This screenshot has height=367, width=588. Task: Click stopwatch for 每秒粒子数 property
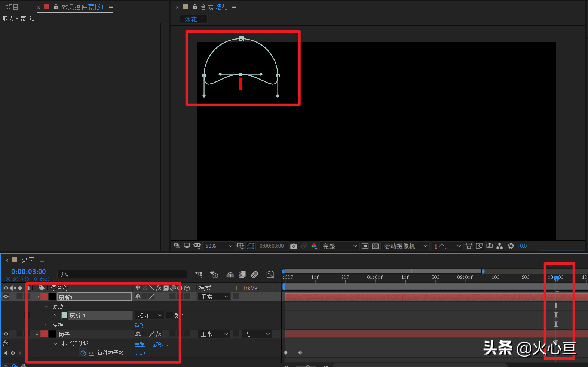83,353
